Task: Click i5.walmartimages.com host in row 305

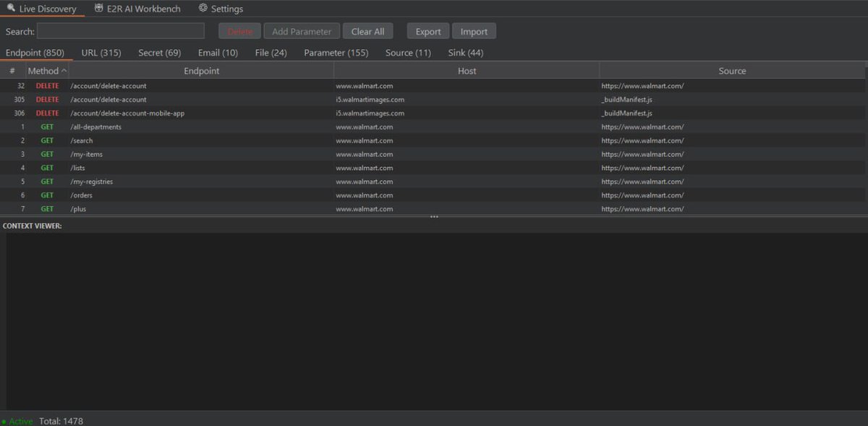Action: [x=370, y=100]
